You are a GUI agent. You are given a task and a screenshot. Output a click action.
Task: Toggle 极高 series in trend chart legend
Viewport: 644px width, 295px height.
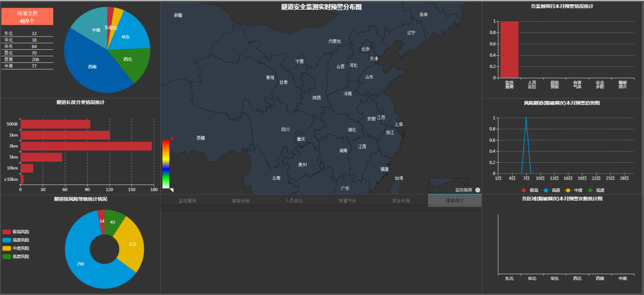point(524,191)
